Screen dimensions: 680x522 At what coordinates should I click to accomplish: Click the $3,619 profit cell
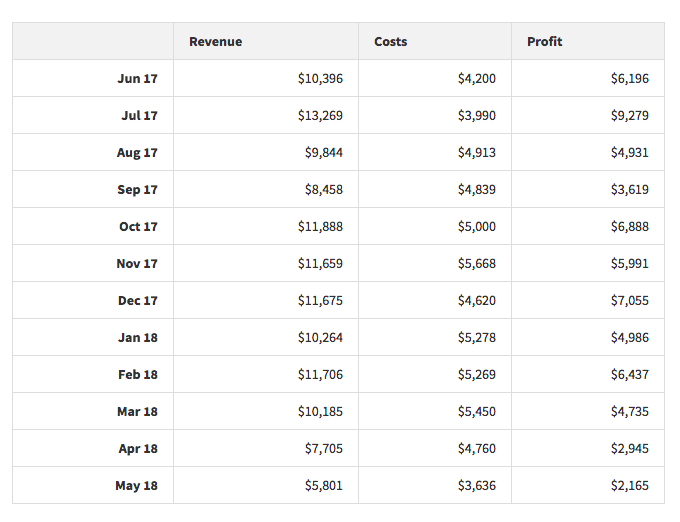click(x=630, y=189)
